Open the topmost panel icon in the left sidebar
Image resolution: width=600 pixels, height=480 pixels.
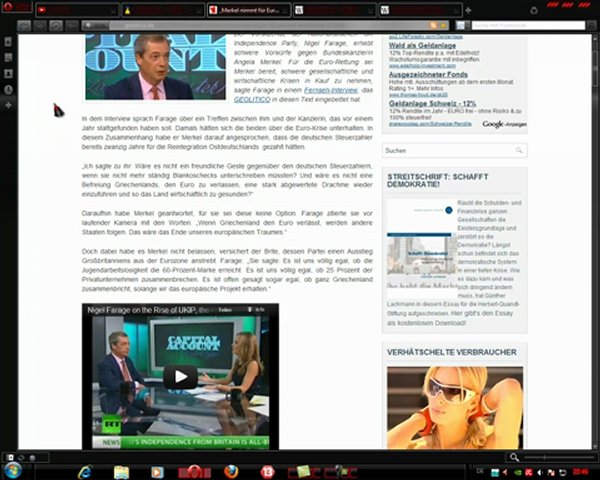click(x=8, y=42)
